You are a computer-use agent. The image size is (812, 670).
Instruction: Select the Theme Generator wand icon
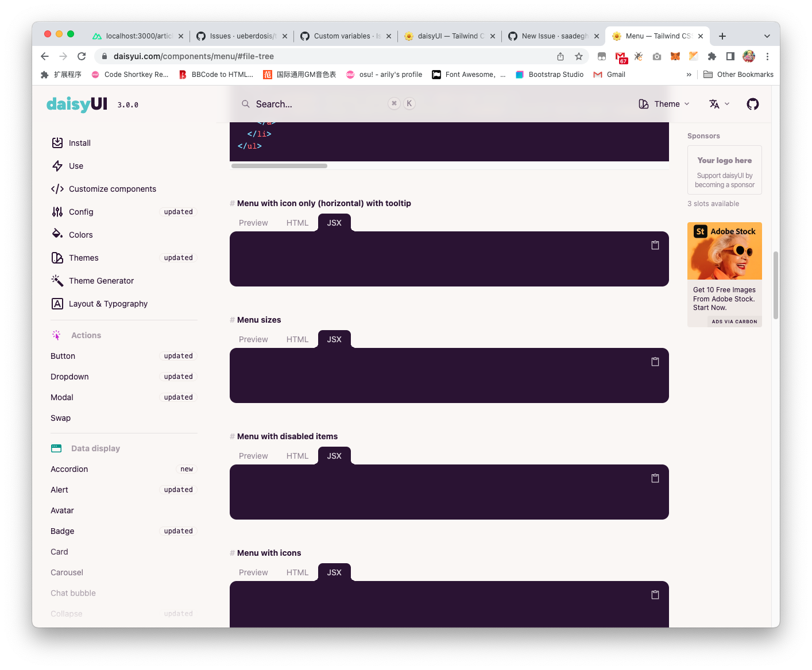tap(57, 280)
